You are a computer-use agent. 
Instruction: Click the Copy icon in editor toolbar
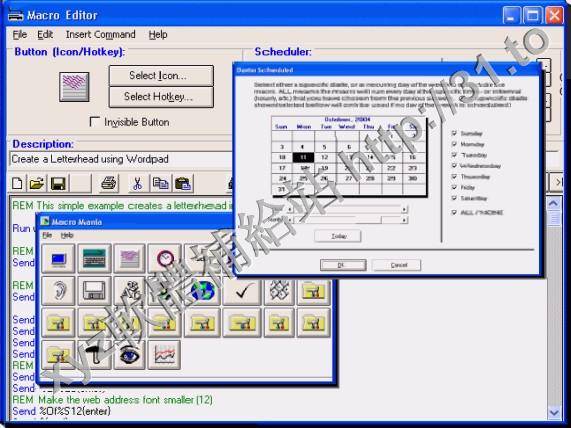tap(160, 183)
